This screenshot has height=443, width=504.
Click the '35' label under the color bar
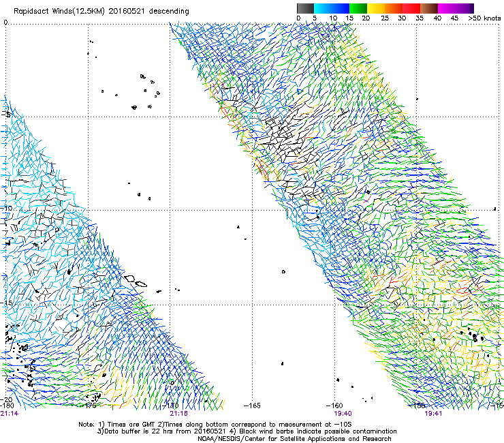click(420, 18)
